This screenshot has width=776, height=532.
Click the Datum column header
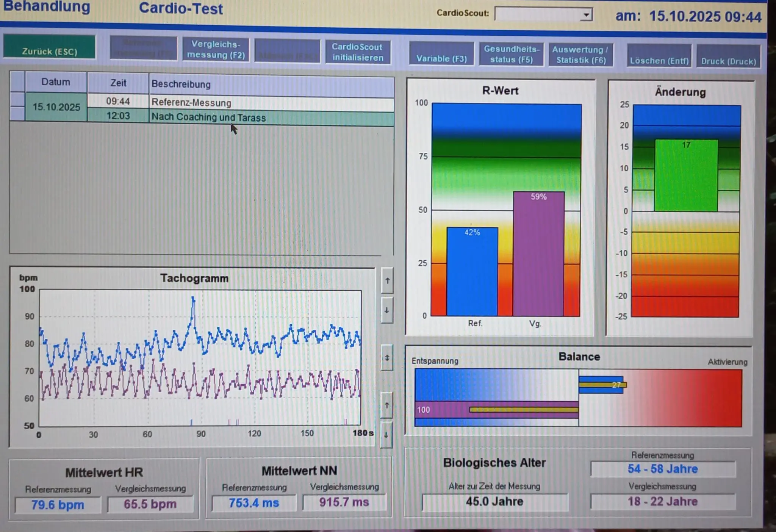(x=56, y=82)
